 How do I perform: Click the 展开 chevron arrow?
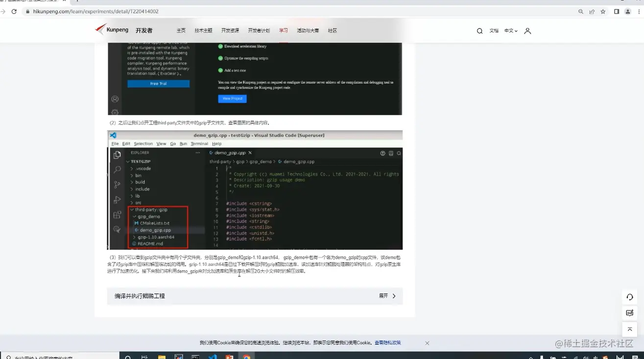[394, 296]
